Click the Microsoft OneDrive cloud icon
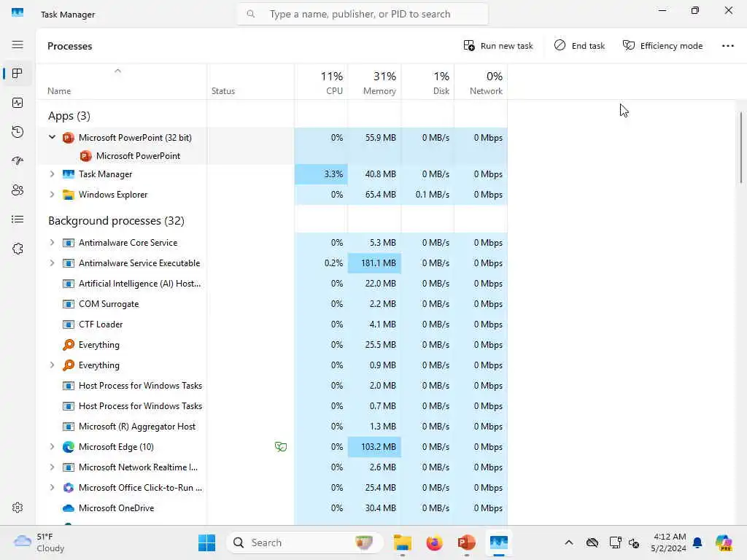The width and height of the screenshot is (747, 560). (69, 508)
